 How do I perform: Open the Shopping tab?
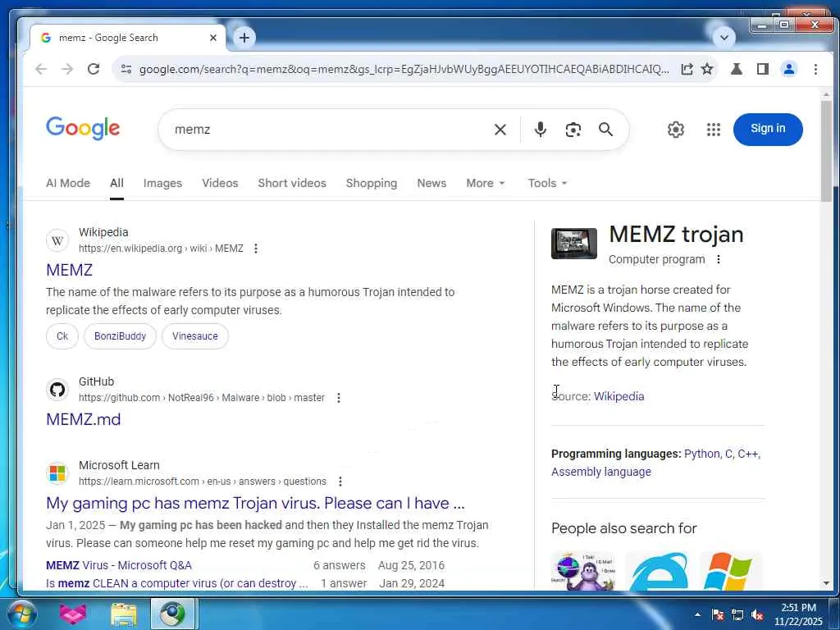tap(372, 183)
